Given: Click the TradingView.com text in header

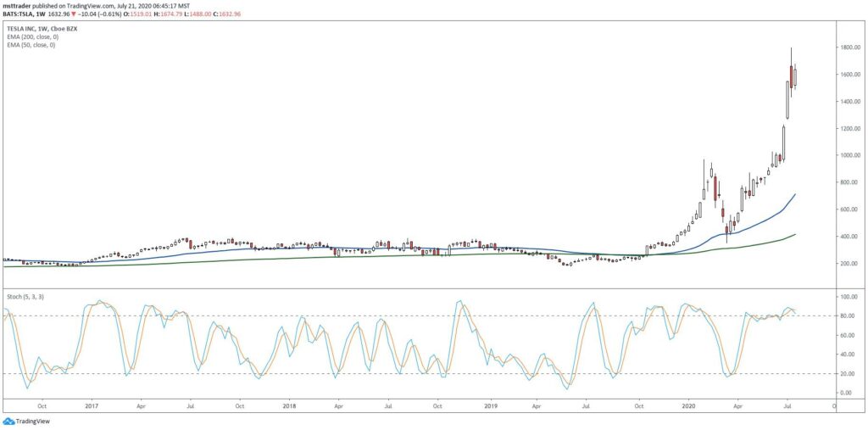Looking at the screenshot, I should [90, 6].
